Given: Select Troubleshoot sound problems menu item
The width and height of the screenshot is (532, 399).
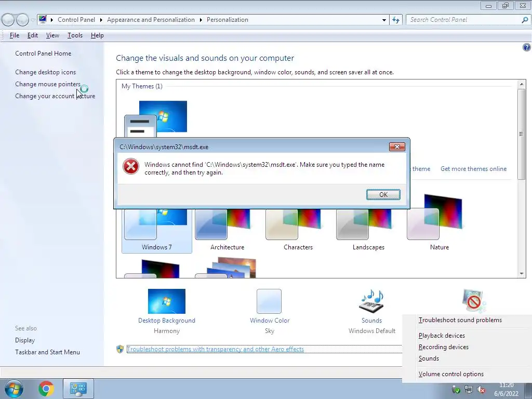Looking at the screenshot, I should (460, 320).
